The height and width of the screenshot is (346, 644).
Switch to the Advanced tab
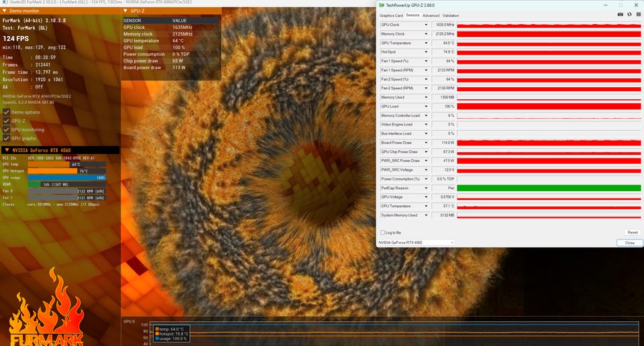431,15
